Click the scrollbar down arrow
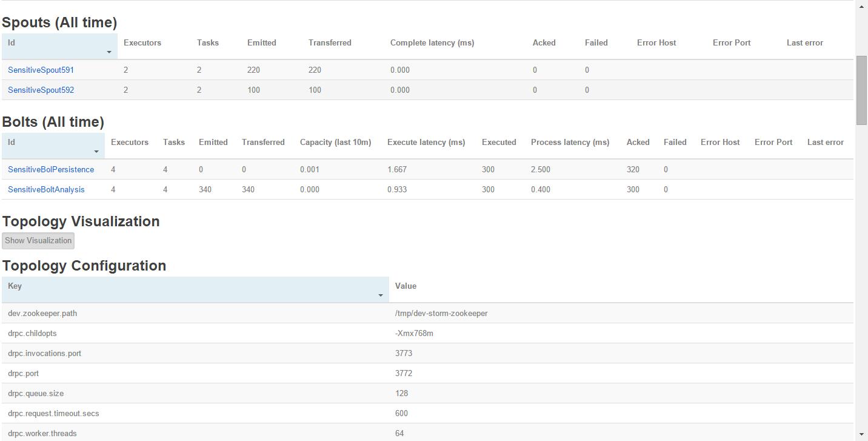 click(861, 434)
